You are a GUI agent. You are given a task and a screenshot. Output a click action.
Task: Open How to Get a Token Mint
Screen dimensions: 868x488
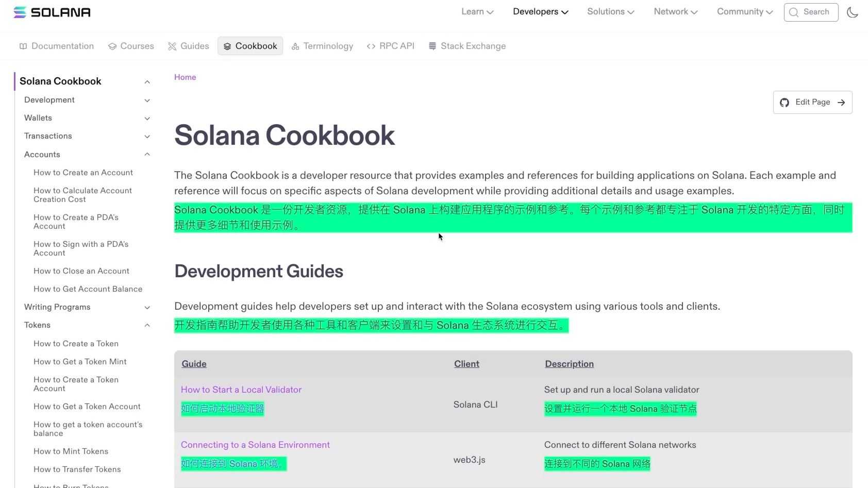(80, 362)
